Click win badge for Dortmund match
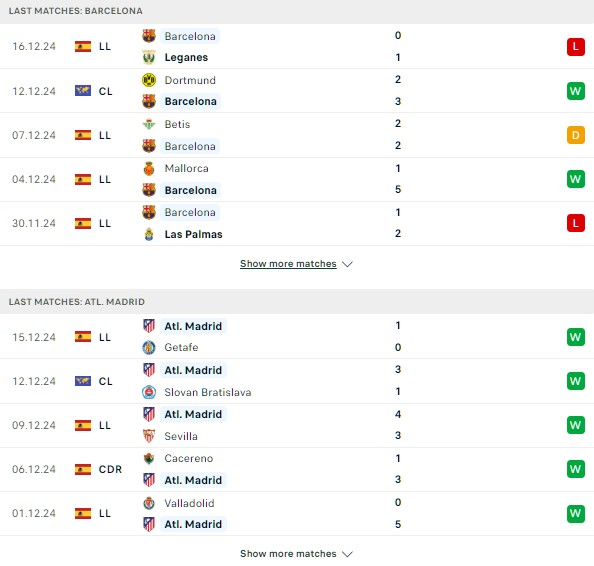The height and width of the screenshot is (566, 594). [576, 91]
